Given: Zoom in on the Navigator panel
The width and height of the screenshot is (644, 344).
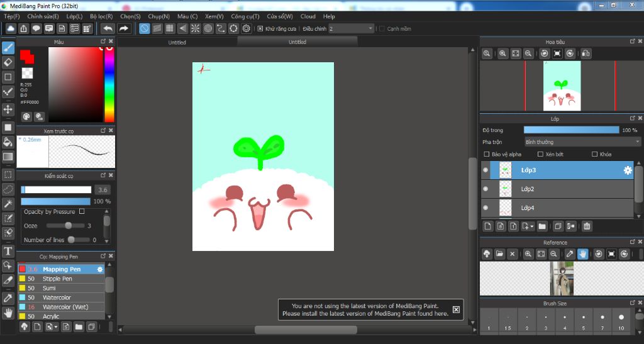Looking at the screenshot, I should (502, 53).
